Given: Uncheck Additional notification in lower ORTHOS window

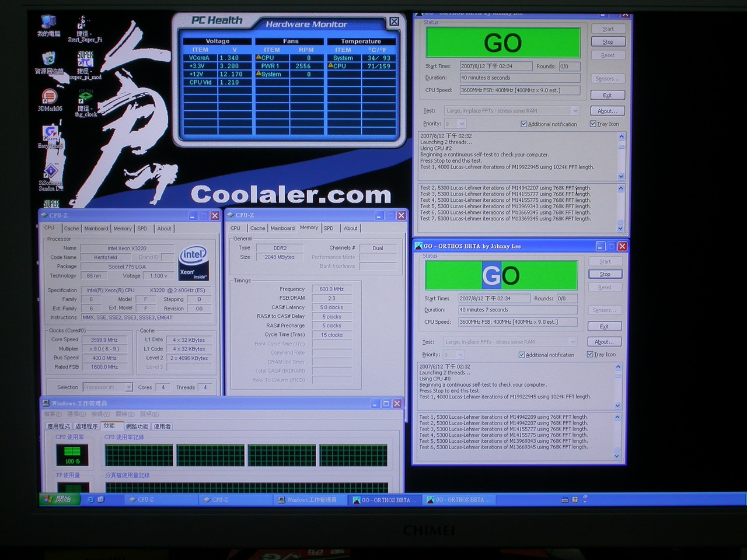Looking at the screenshot, I should click(x=522, y=354).
